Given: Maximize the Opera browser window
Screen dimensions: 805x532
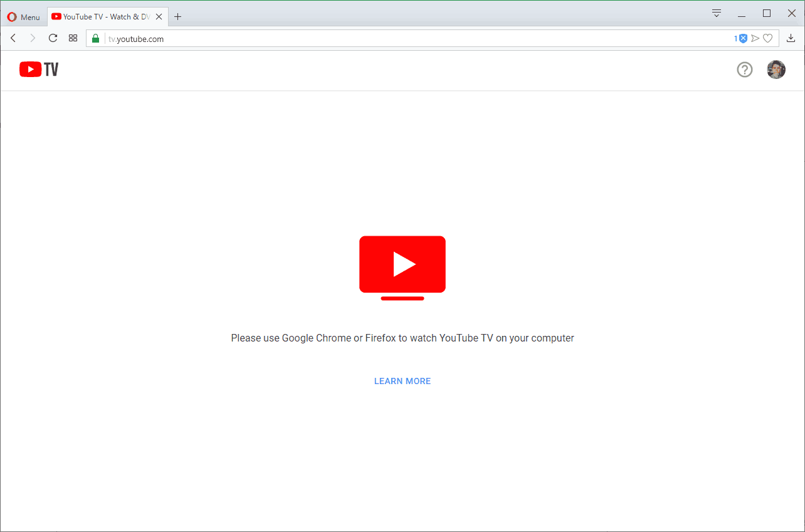Looking at the screenshot, I should point(767,13).
